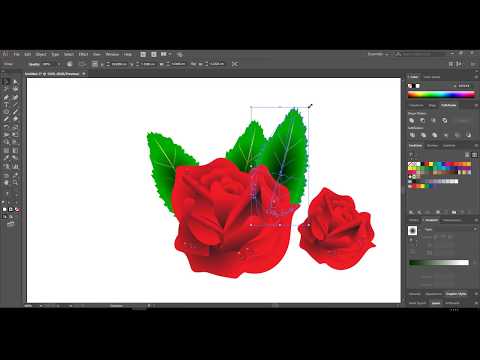Image resolution: width=480 pixels, height=360 pixels.
Task: Open the Window menu
Action: [112, 54]
